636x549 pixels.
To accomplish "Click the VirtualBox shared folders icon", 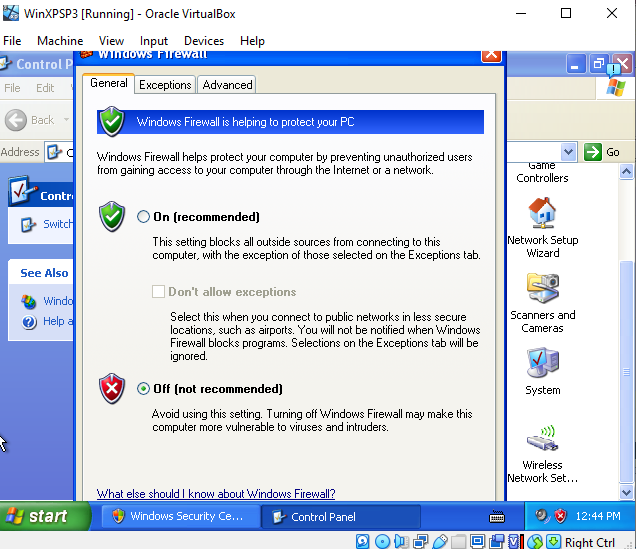I will [x=458, y=541].
